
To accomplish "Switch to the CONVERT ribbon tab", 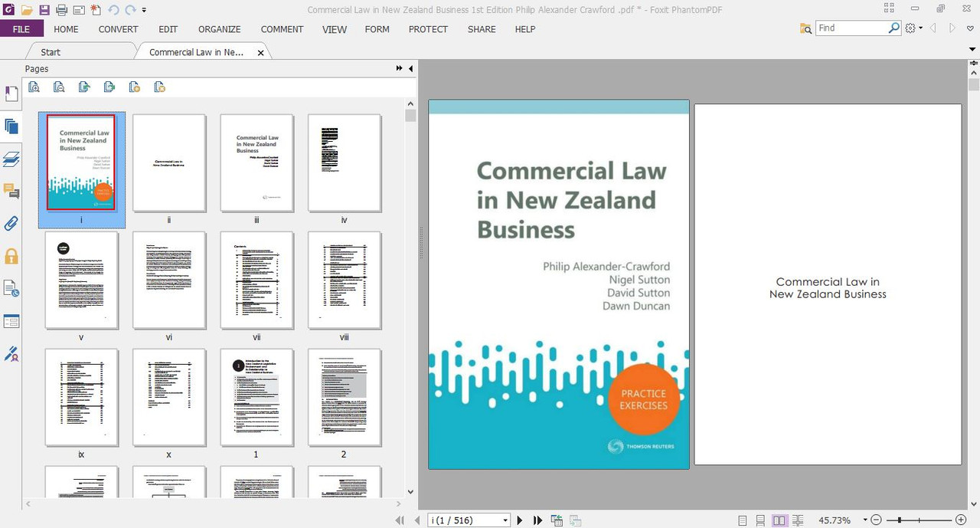I will point(118,29).
